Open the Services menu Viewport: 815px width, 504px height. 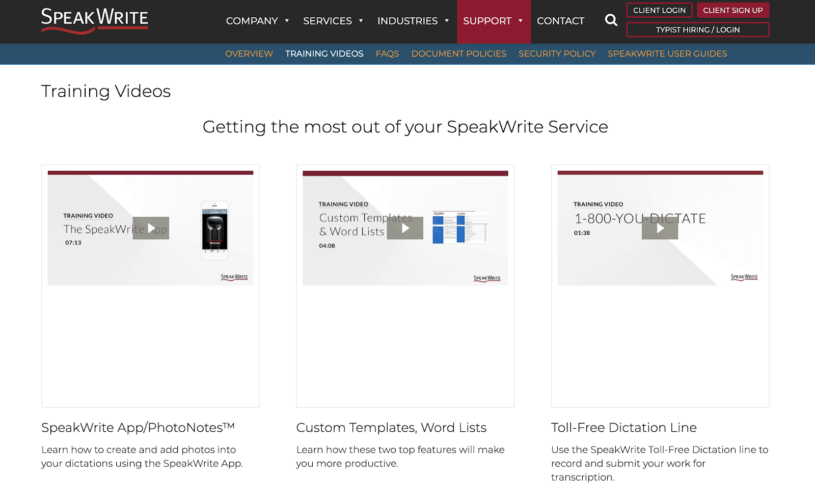pos(328,21)
